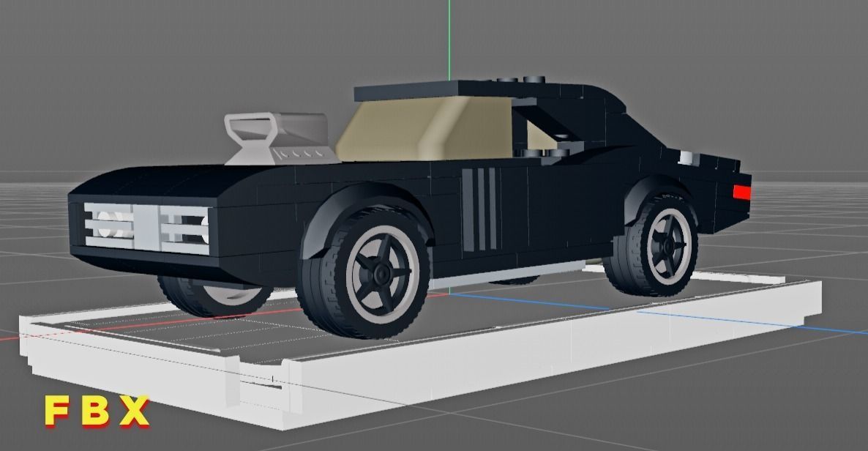Select the car's front right wheel
This screenshot has height=451, width=868.
[x=364, y=272]
